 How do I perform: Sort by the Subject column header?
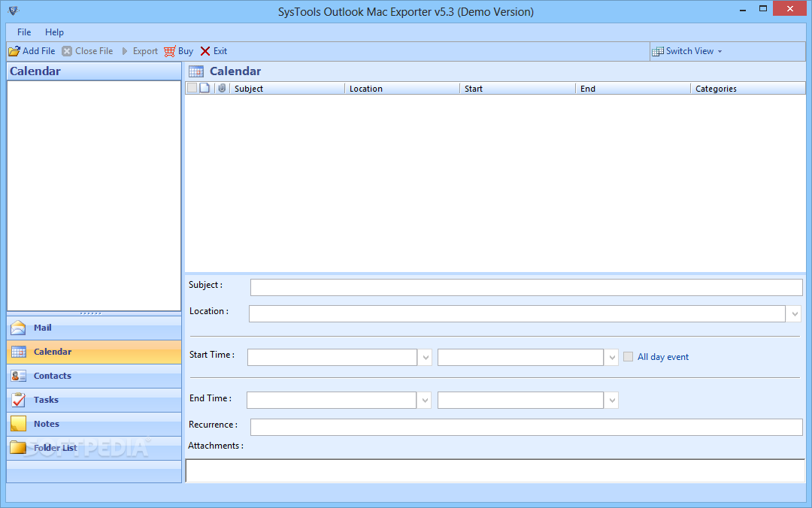[287, 89]
